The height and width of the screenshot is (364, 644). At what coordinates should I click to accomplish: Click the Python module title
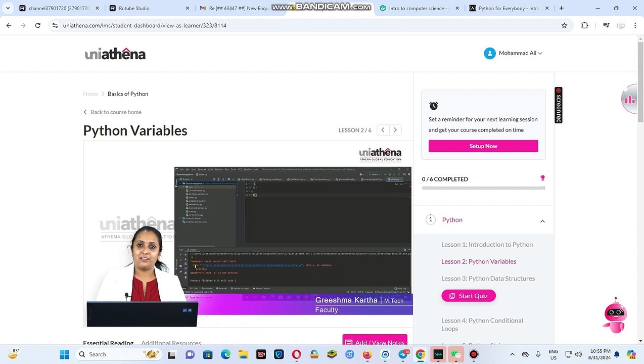[452, 220]
